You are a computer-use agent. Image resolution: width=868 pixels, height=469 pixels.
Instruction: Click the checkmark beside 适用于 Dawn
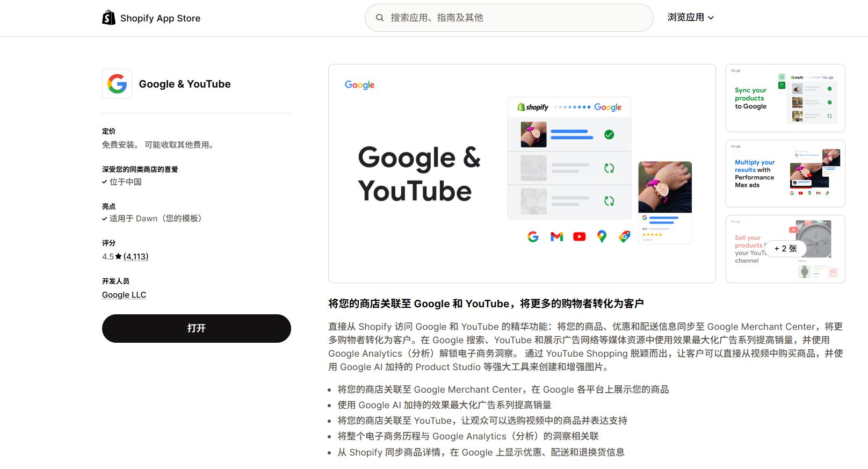click(x=105, y=219)
